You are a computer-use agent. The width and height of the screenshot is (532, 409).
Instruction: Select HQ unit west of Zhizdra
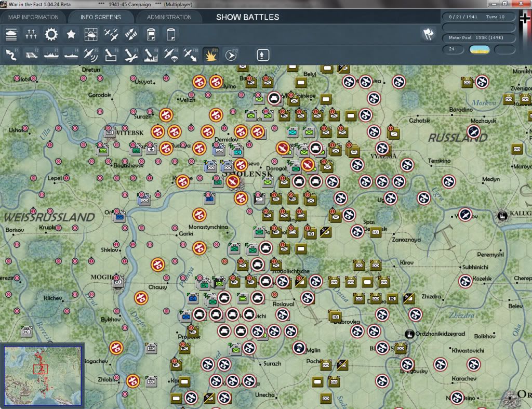point(392,299)
